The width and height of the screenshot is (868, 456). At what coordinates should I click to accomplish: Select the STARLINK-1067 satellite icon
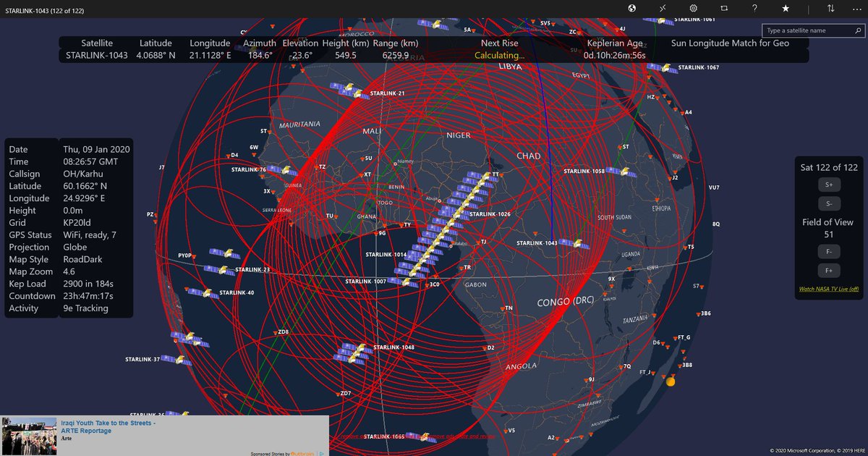[x=661, y=67]
